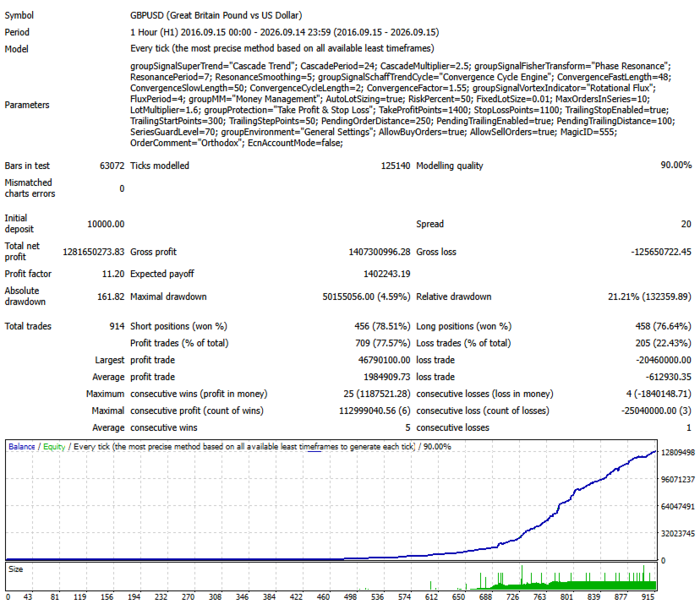Click the Maximal drawdown value
The image size is (700, 604).
point(366,297)
